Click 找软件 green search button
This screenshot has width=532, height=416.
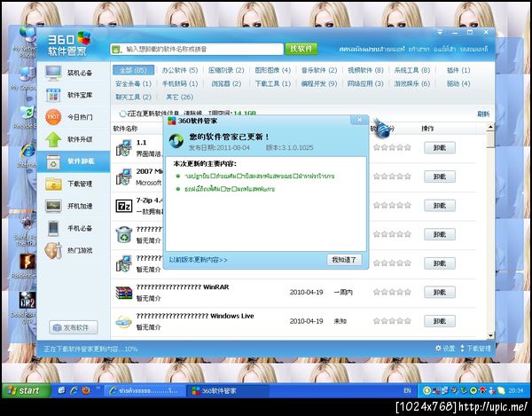301,49
